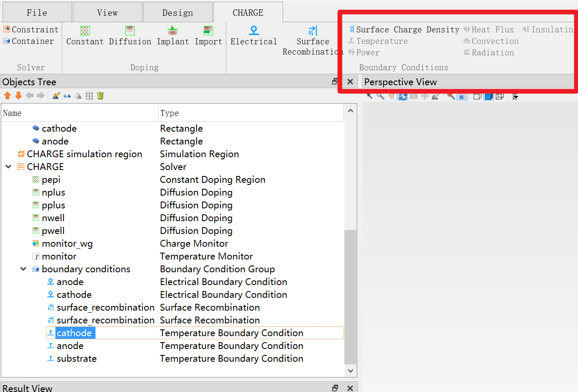578x392 pixels.
Task: Click the Objects Tree scrollbar down arrow
Action: coord(350,371)
